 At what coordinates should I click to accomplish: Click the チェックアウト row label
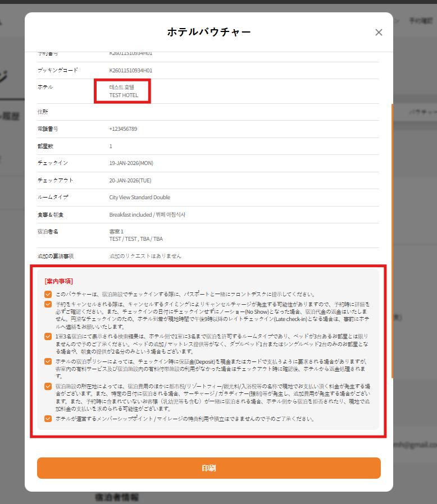[x=55, y=180]
